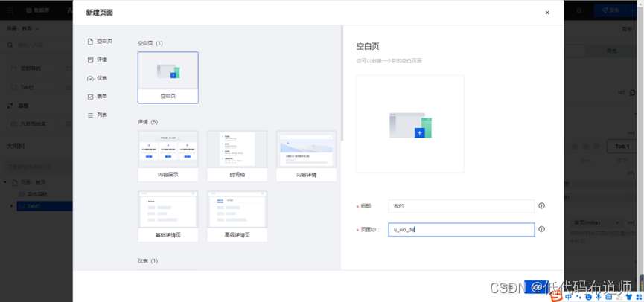Choose the 基础详情页 template card
644x302 pixels.
[168, 216]
